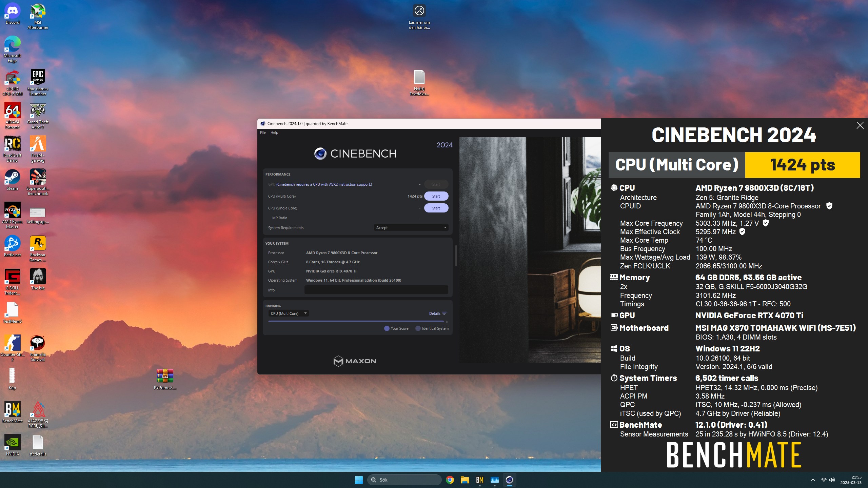Open the Discord desktop shortcut

tap(13, 14)
